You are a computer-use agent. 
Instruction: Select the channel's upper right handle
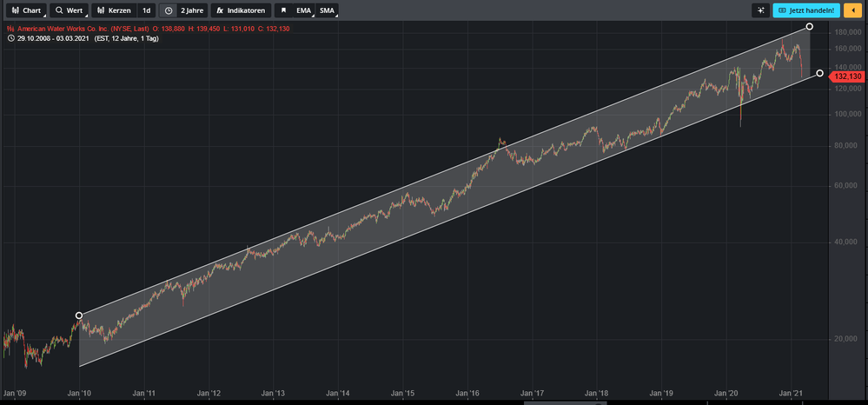[809, 27]
